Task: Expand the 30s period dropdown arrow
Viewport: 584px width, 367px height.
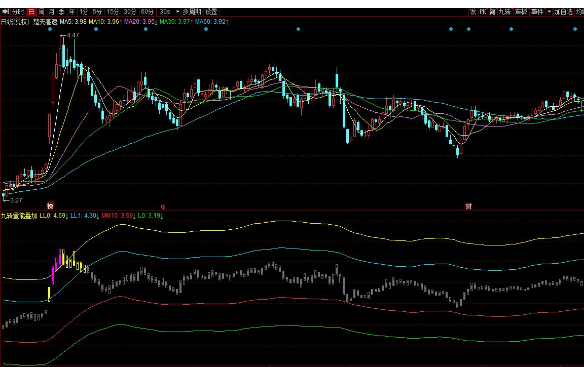Action: [178, 12]
